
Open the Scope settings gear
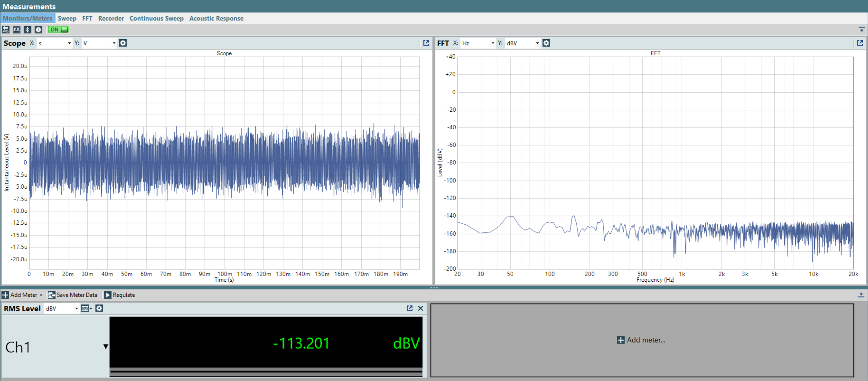(x=123, y=43)
